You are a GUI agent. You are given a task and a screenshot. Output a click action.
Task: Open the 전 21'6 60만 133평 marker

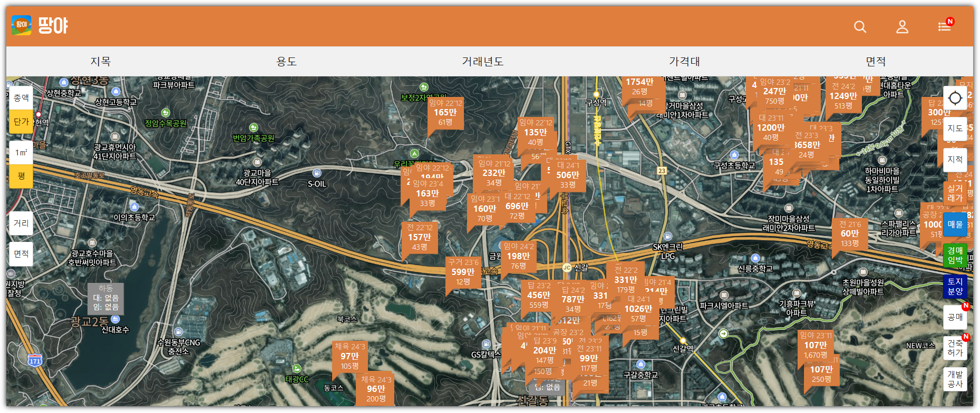(850, 233)
